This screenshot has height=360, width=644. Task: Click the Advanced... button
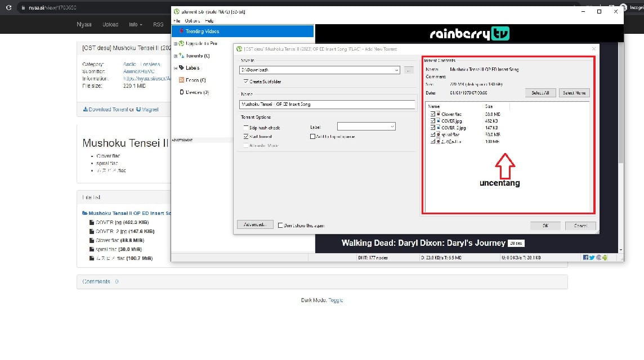[x=255, y=224]
